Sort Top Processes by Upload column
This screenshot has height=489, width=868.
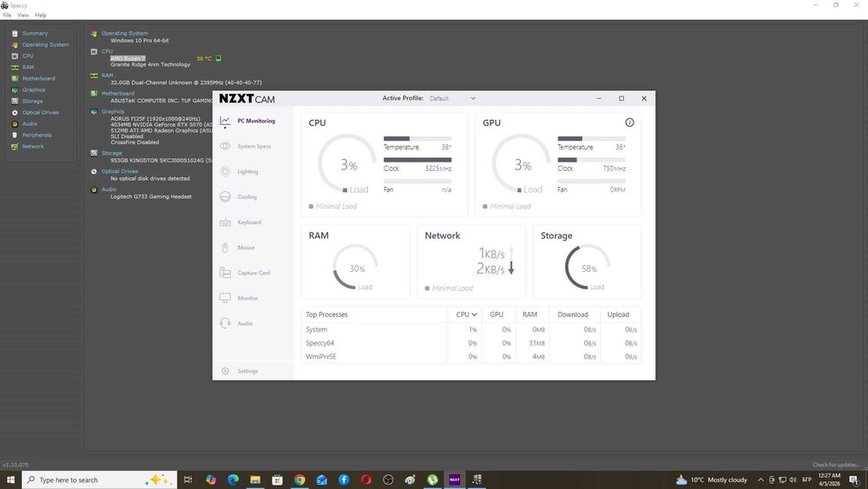tap(618, 314)
